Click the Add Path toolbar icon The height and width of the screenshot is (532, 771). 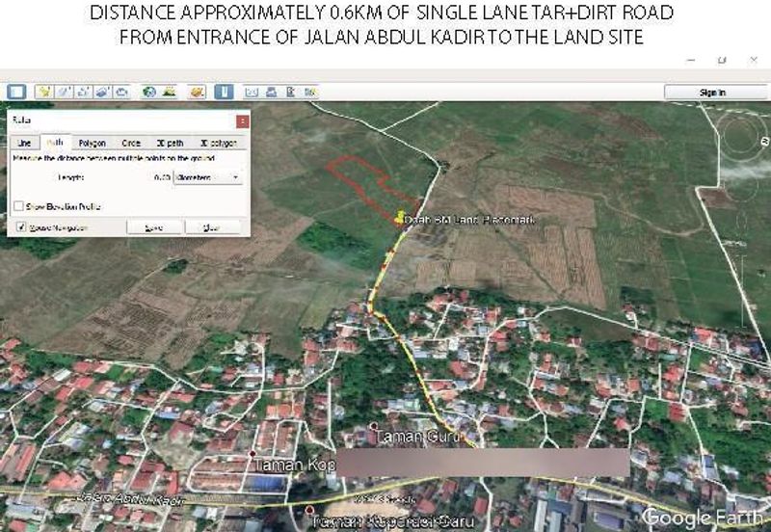click(84, 93)
